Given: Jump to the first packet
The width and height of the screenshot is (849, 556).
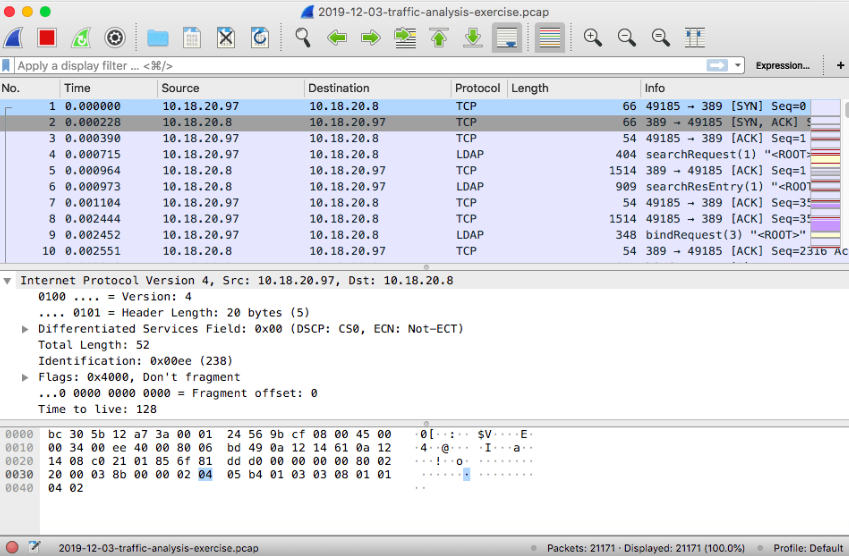Looking at the screenshot, I should 439,38.
